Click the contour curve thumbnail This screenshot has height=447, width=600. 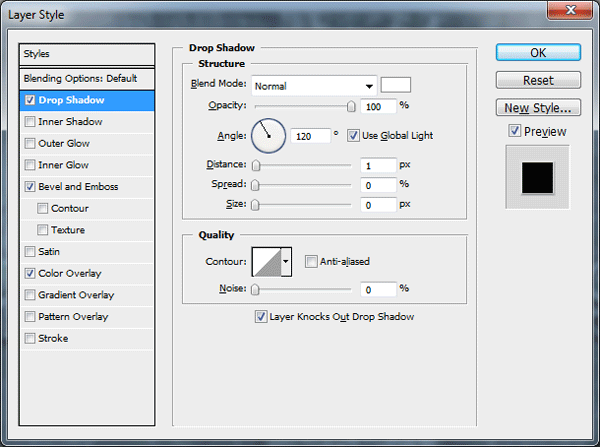click(267, 262)
